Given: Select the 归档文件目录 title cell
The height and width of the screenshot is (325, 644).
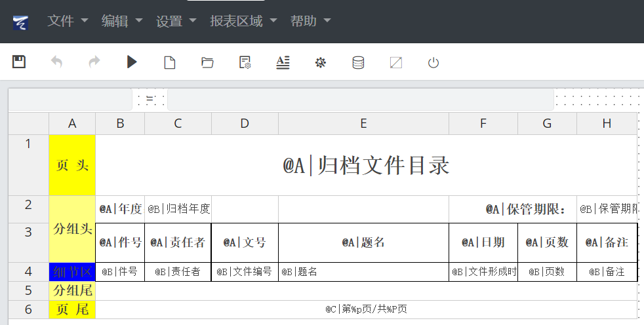Looking at the screenshot, I should pyautogui.click(x=366, y=166).
